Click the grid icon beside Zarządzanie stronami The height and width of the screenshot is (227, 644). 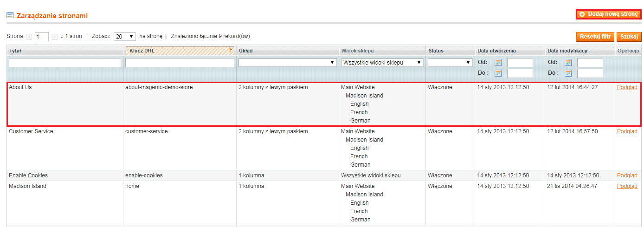pyautogui.click(x=10, y=15)
